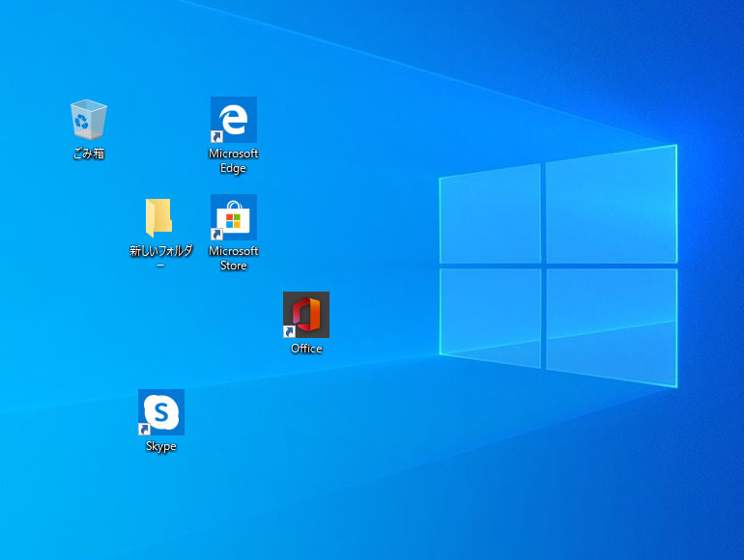
Task: Click the Office text label
Action: point(306,349)
